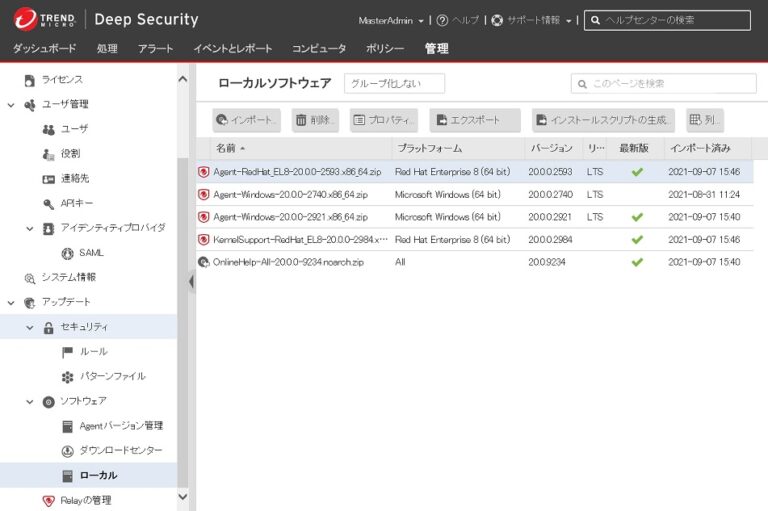Click the Agentバージョン管理 icon
Screen dimensions: 768x511
coord(68,426)
